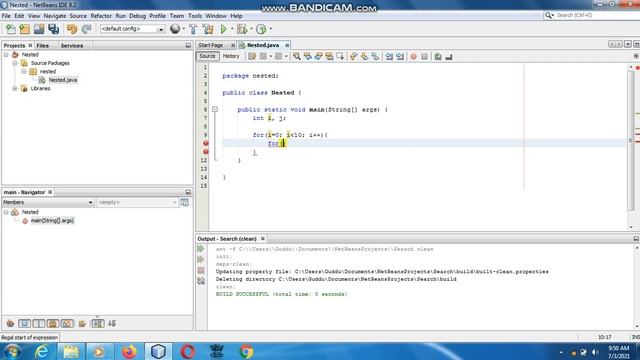Toggle Show Fields filter in Navigator
The height and width of the screenshot is (360, 640).
point(24,324)
